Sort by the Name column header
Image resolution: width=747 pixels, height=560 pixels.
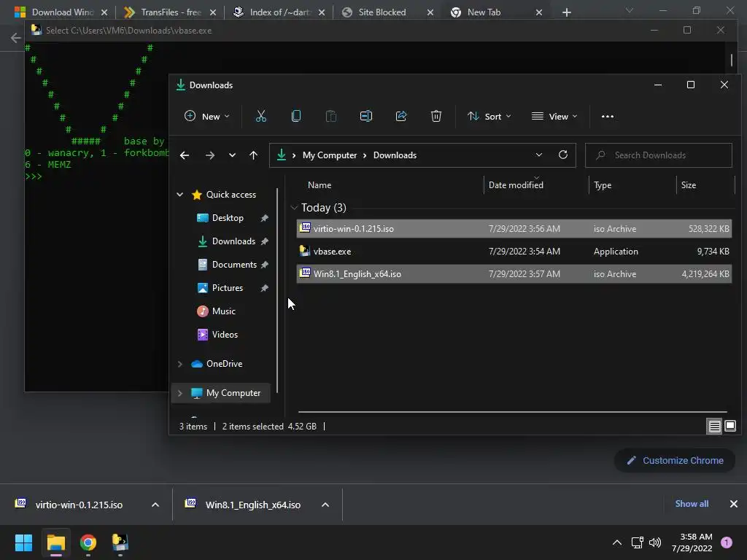320,184
